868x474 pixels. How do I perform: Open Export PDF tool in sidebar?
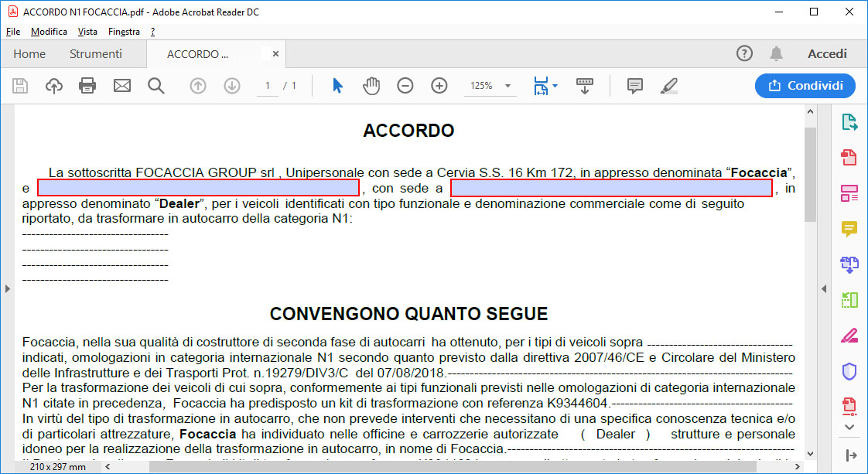(x=849, y=121)
